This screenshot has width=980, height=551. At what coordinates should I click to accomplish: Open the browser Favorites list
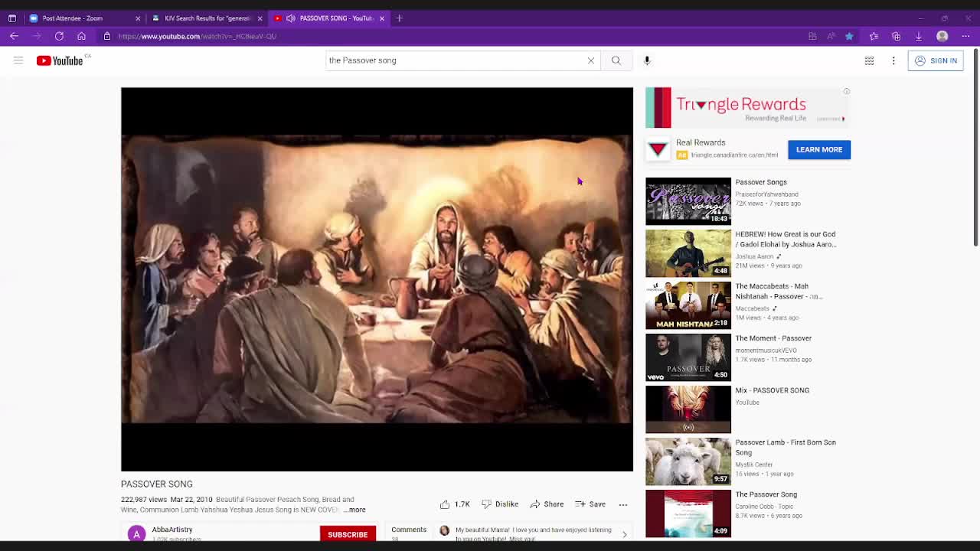[874, 36]
